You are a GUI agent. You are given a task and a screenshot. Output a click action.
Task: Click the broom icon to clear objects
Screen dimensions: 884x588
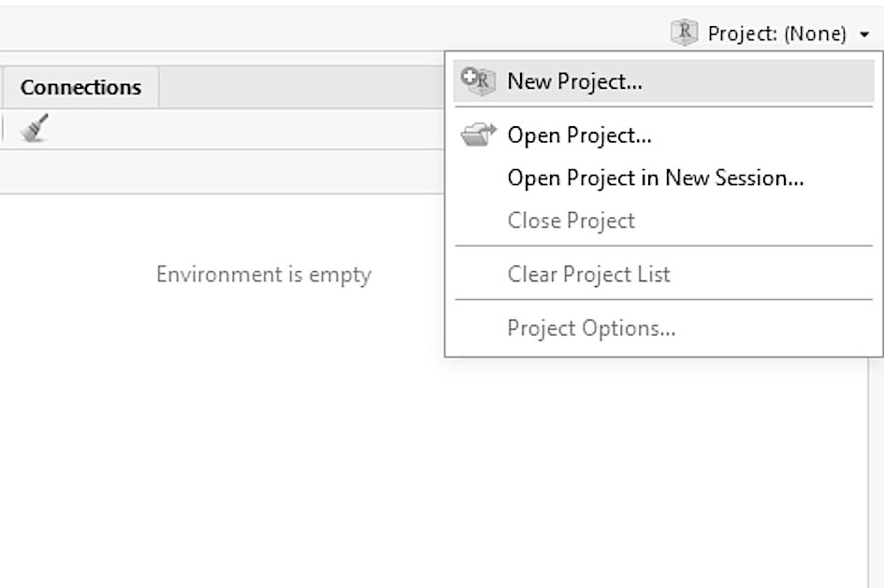click(x=35, y=128)
